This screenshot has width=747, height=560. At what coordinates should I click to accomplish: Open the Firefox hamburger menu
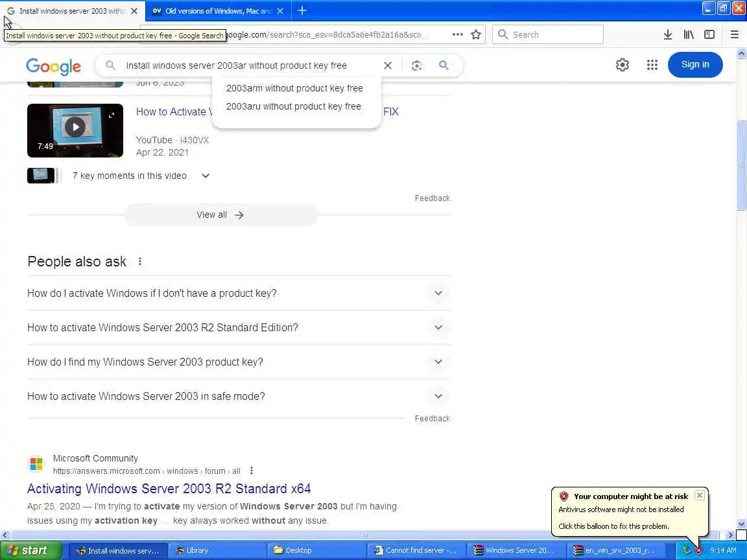tap(734, 34)
